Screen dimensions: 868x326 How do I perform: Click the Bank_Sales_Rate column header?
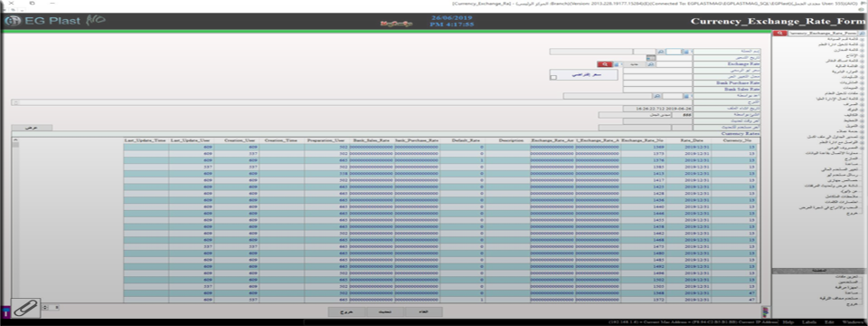coord(372,141)
